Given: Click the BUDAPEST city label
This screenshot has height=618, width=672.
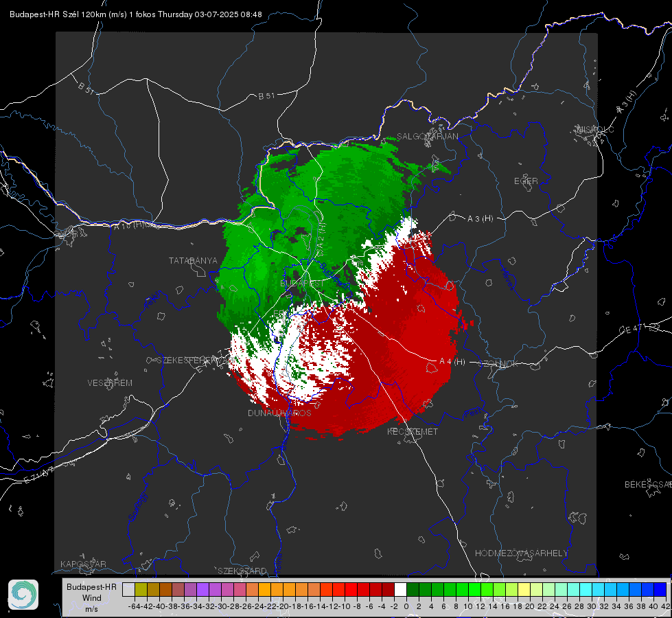Looking at the screenshot, I should point(302,284).
